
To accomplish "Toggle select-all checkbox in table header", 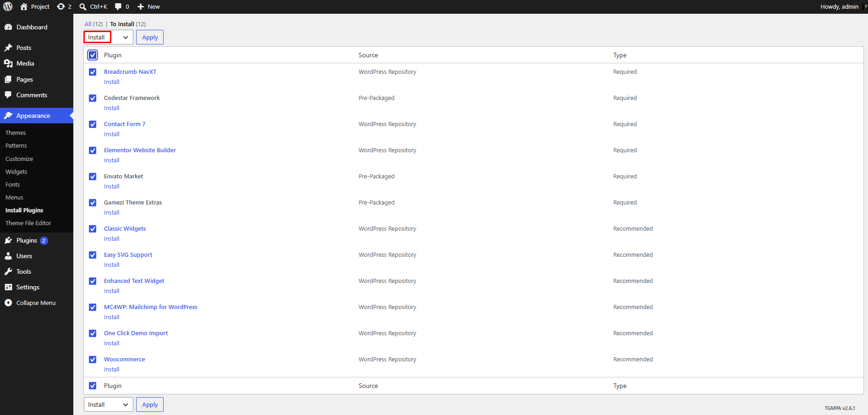I will point(93,55).
